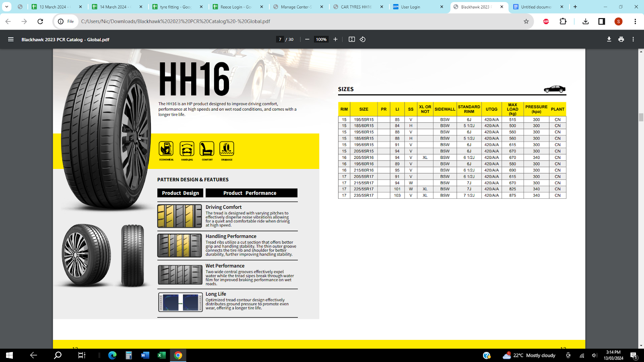Open the PDF sidebar menu icon
The image size is (644, 362).
11,39
